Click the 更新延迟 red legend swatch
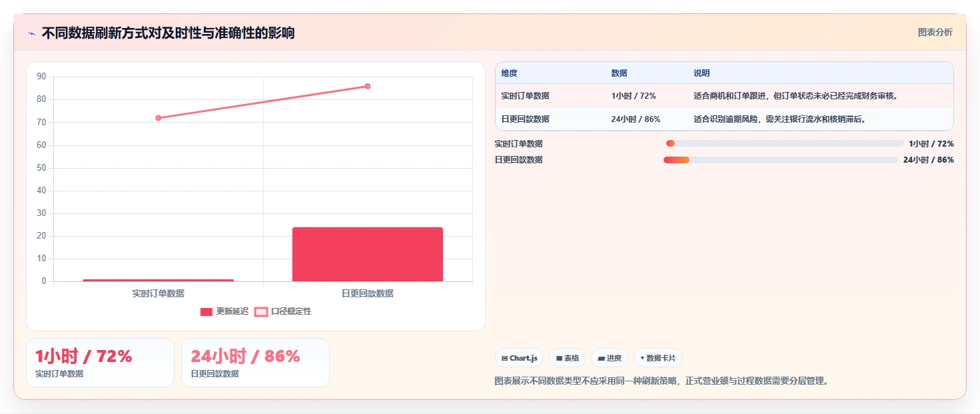The width and height of the screenshot is (980, 414). coord(206,311)
